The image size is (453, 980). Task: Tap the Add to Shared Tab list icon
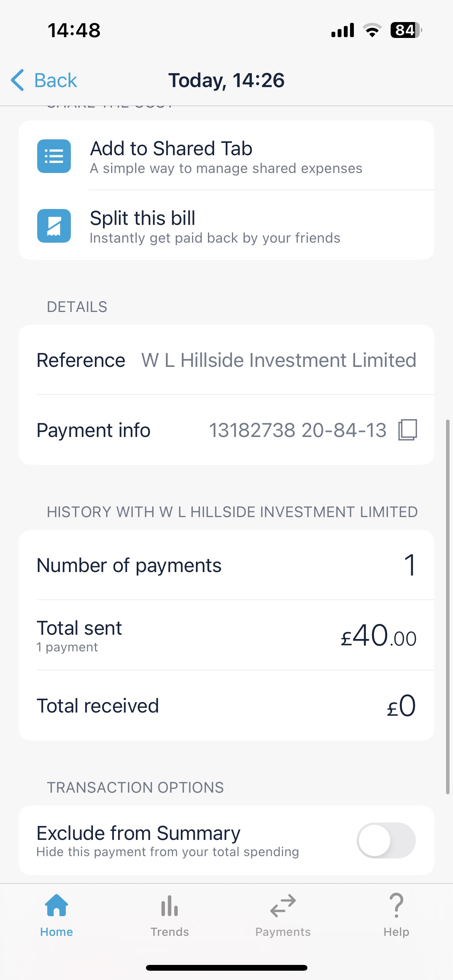click(54, 156)
